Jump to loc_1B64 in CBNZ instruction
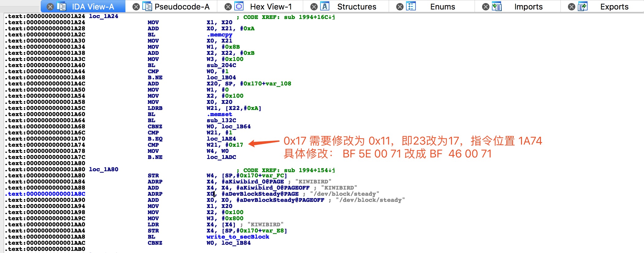644x253 pixels. [x=236, y=126]
